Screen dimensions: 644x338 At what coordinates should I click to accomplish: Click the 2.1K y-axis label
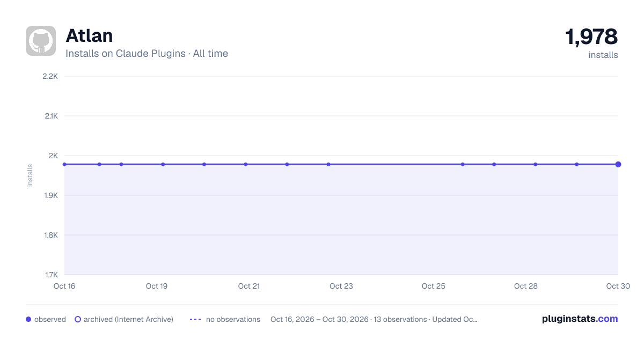pos(50,116)
